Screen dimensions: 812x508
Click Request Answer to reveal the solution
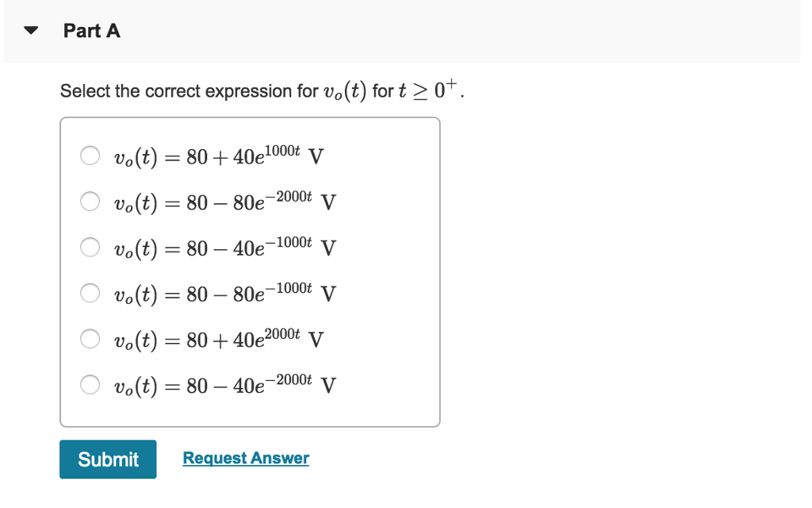pos(245,458)
